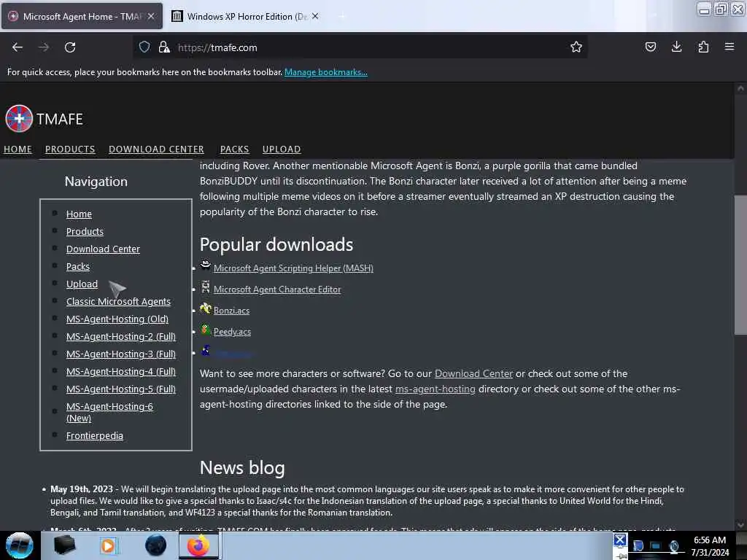Open the Manage bookmarks link
Screen dimensions: 747x560
[326, 72]
